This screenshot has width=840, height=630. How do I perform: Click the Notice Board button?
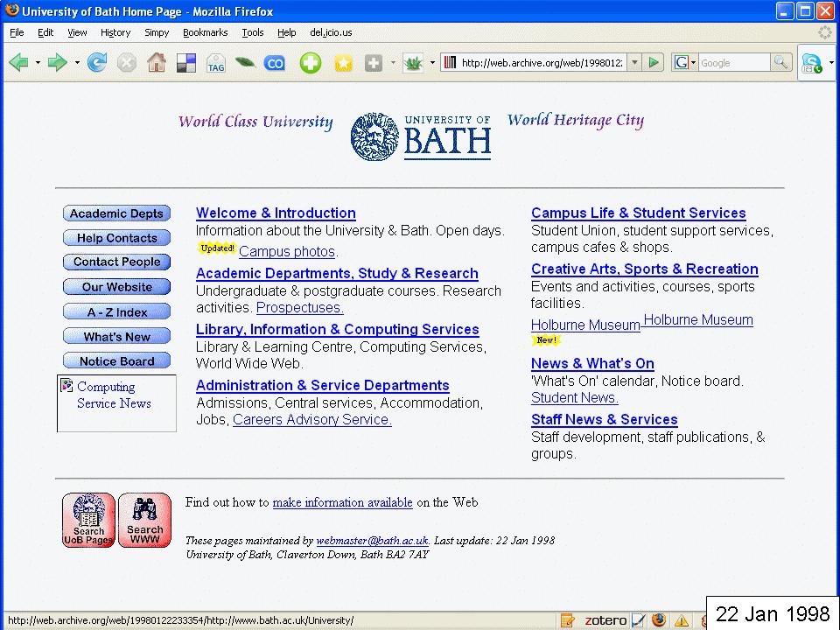tap(116, 361)
